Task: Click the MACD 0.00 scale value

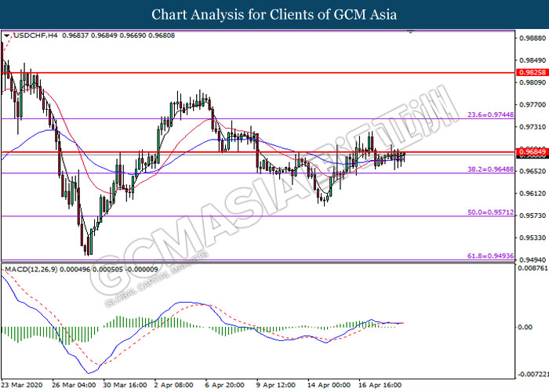Action: 525,327
